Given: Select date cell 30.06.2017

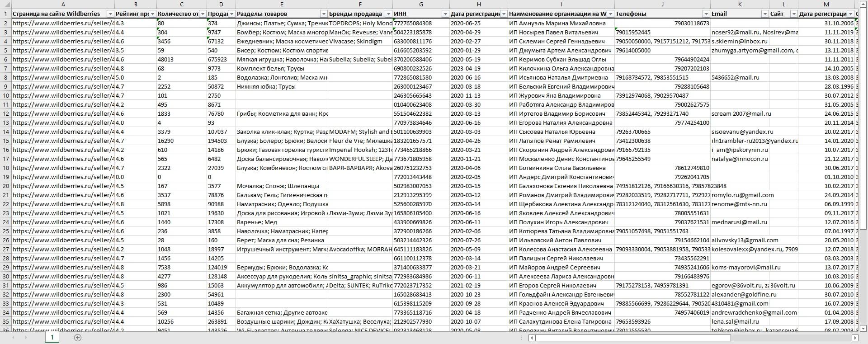Looking at the screenshot, I should point(826,168).
